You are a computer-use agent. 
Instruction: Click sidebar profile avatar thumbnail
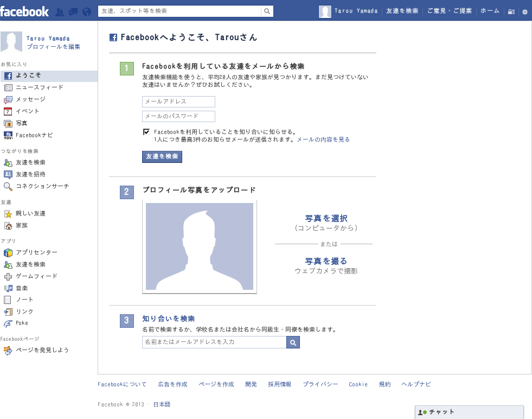click(11, 42)
